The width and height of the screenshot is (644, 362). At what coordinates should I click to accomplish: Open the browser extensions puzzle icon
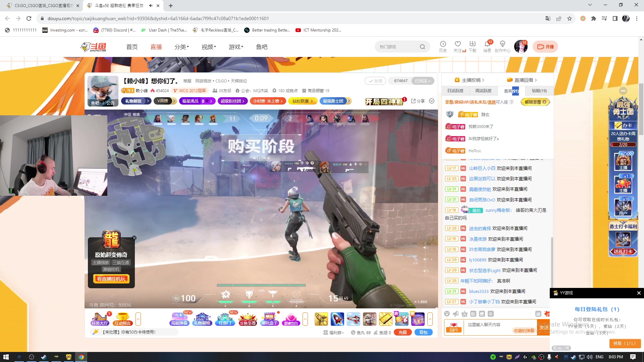594,18
